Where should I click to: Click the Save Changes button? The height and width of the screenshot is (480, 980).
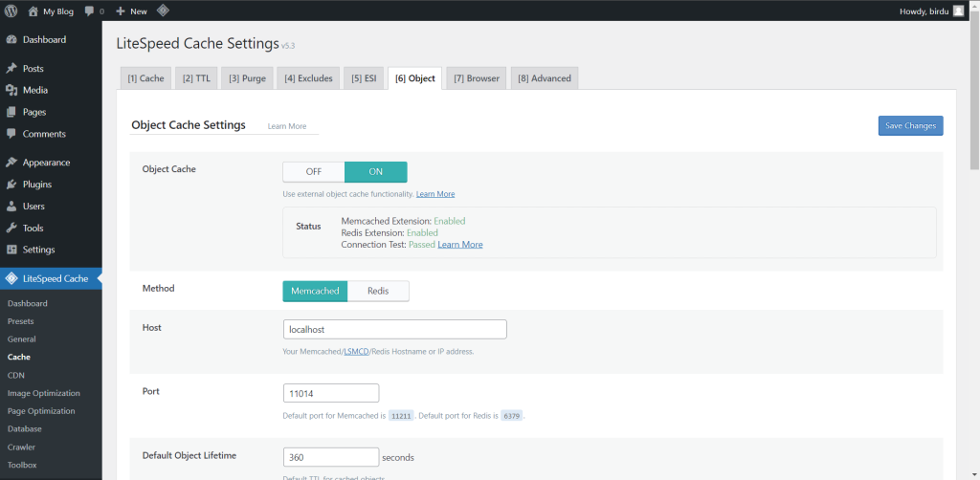coord(911,125)
